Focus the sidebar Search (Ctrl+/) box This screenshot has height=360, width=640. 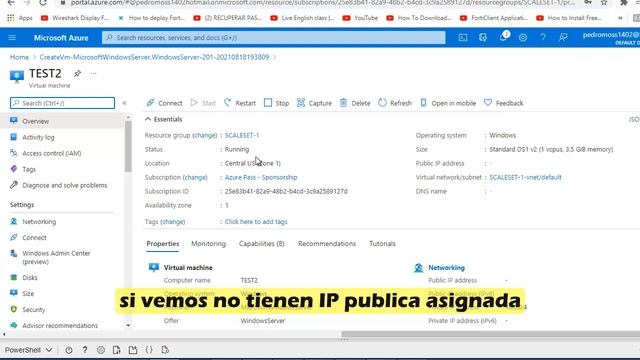coord(62,103)
